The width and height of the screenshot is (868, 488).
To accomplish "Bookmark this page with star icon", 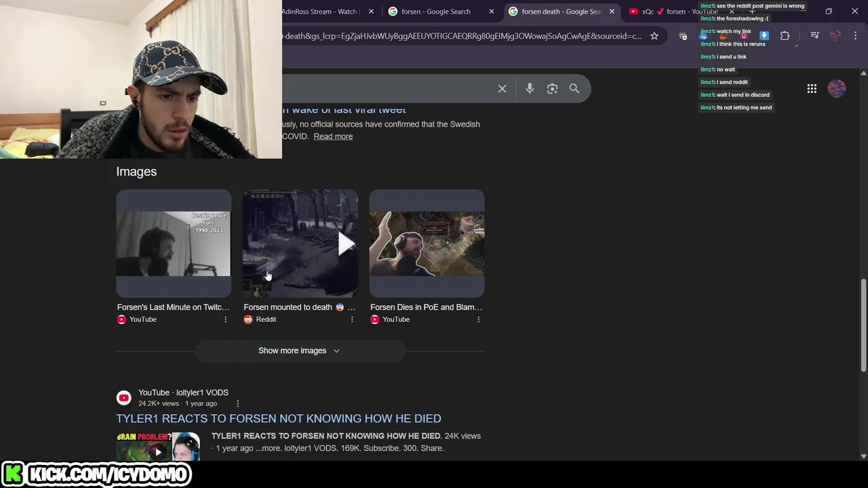I will pos(654,36).
